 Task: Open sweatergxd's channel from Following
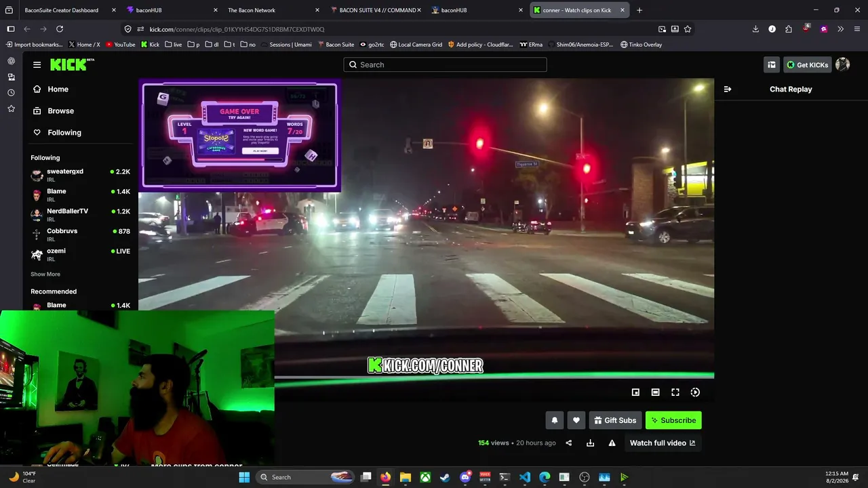[81, 175]
